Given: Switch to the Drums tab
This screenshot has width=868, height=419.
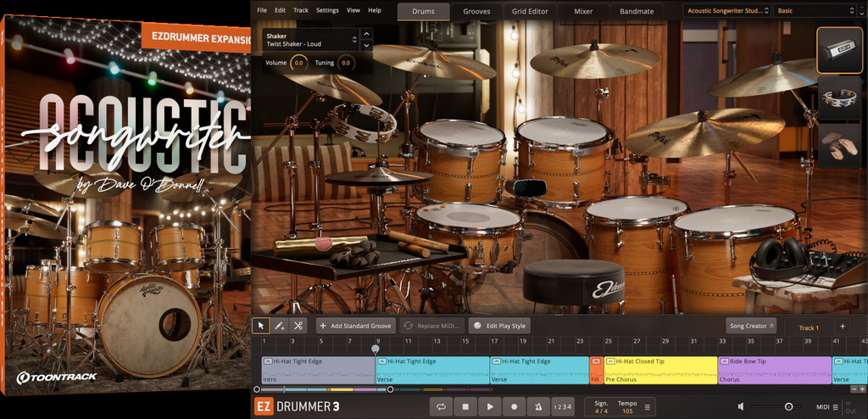Looking at the screenshot, I should pos(423,11).
